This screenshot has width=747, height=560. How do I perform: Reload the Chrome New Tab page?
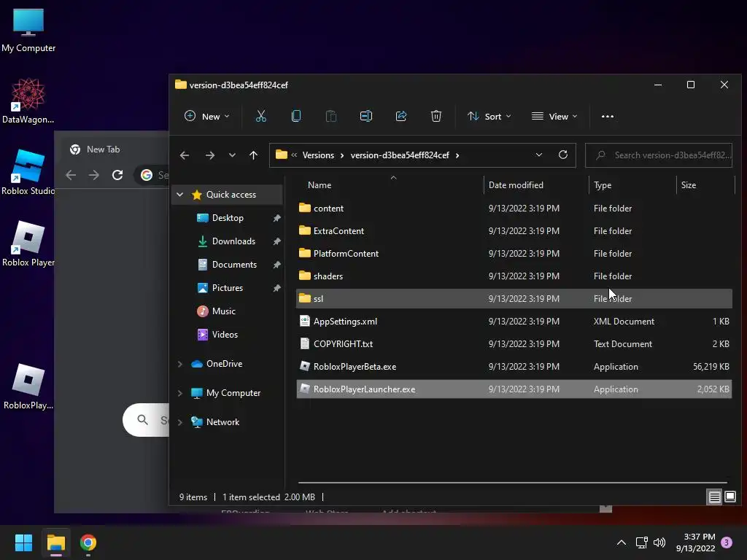[x=117, y=175]
